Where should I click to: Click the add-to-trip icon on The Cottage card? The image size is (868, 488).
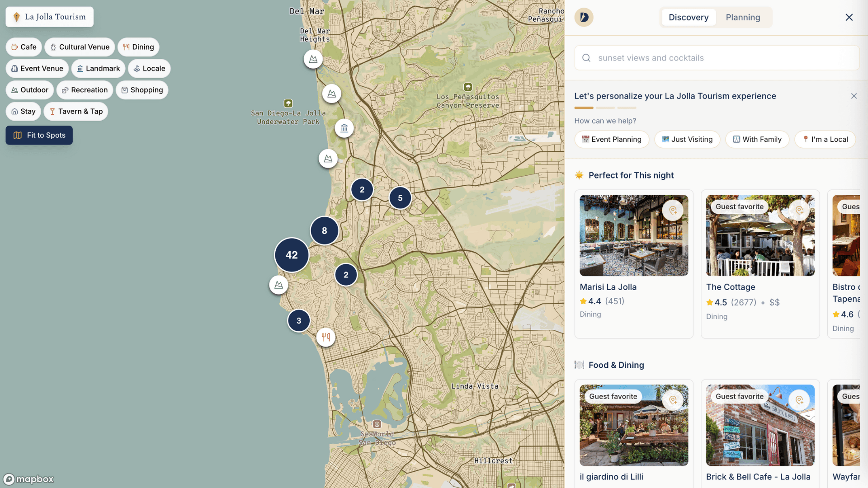click(800, 210)
